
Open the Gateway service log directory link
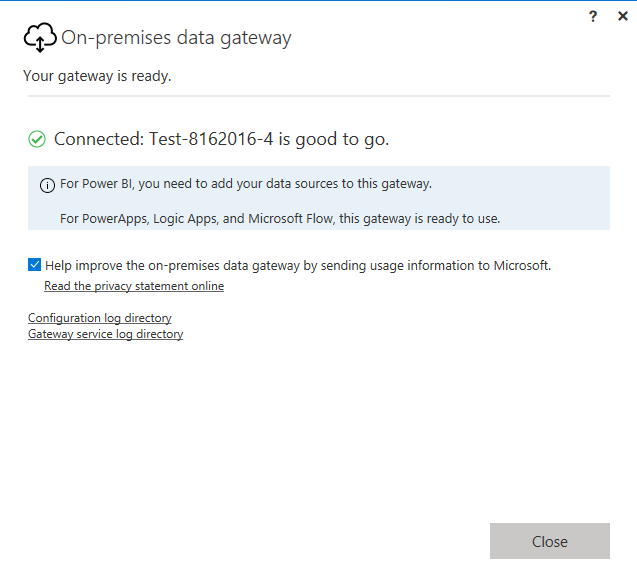[105, 334]
